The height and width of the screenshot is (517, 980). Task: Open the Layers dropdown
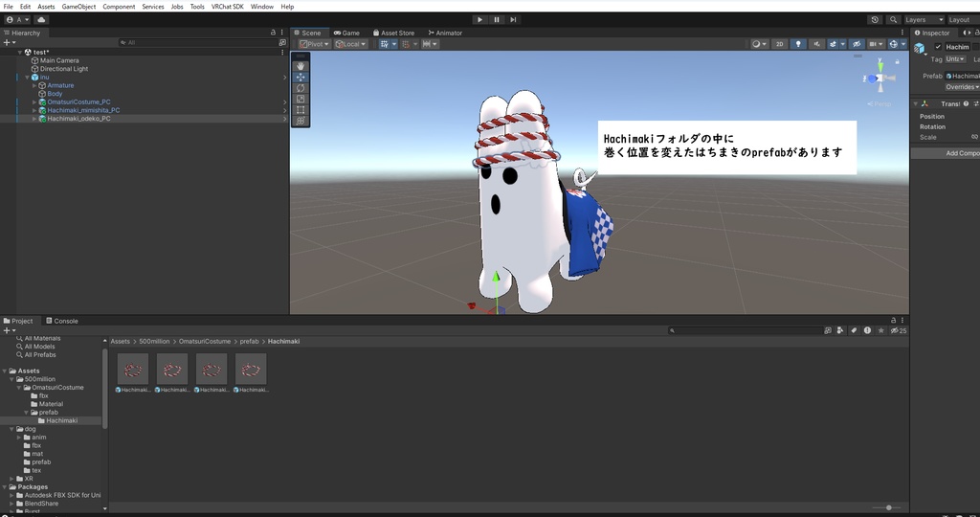tap(924, 19)
